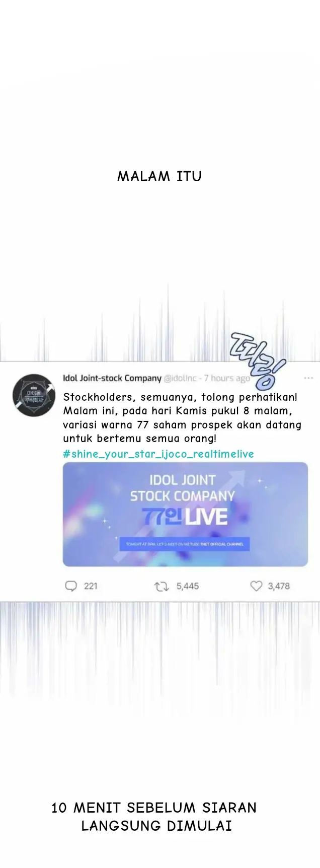Click the Idol Joint-stock Company account name

[x=112, y=378]
